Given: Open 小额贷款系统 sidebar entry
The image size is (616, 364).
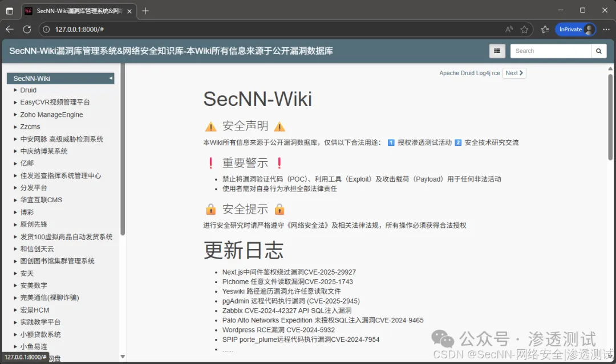Looking at the screenshot, I should [x=40, y=334].
